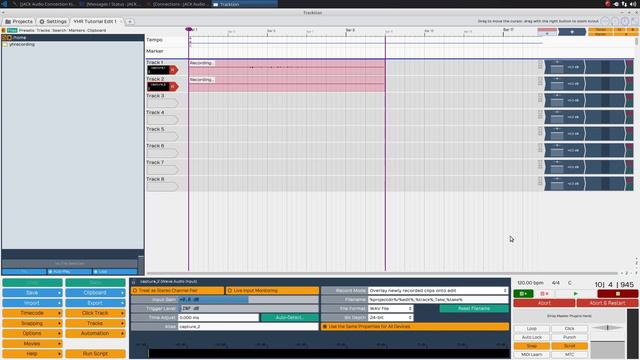Open the Snapping menu button
The image size is (640, 360).
[x=32, y=323]
